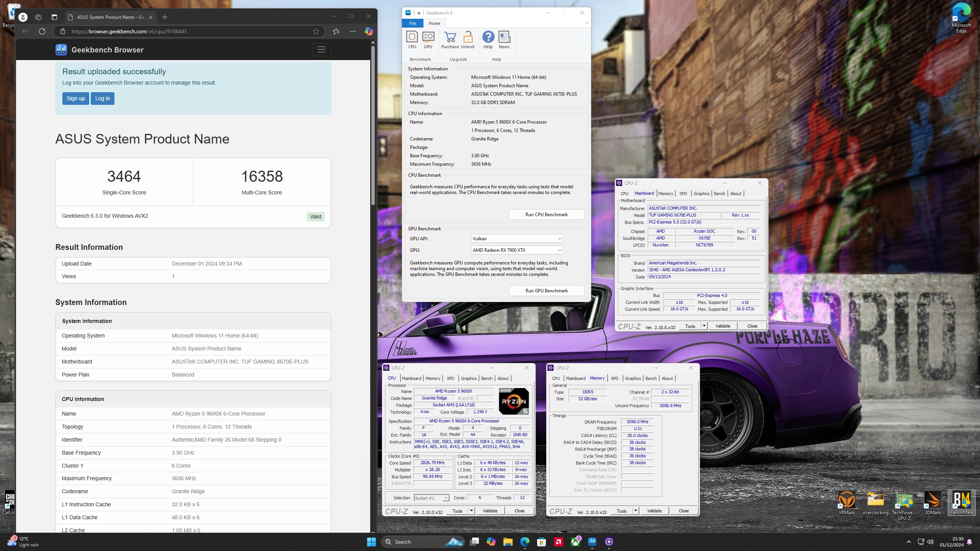Click Validate in Mainboard CPU-Z window

point(723,326)
